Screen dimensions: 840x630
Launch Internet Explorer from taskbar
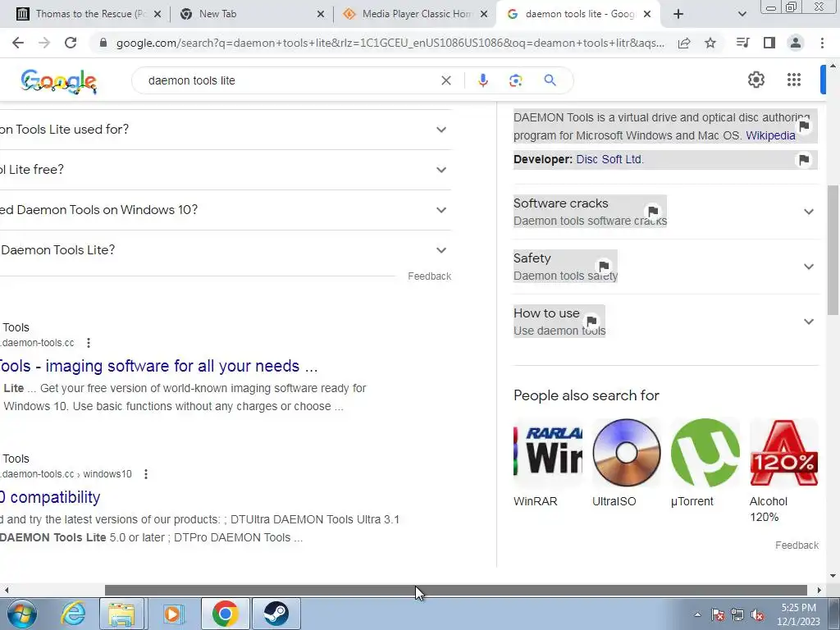[x=72, y=614]
